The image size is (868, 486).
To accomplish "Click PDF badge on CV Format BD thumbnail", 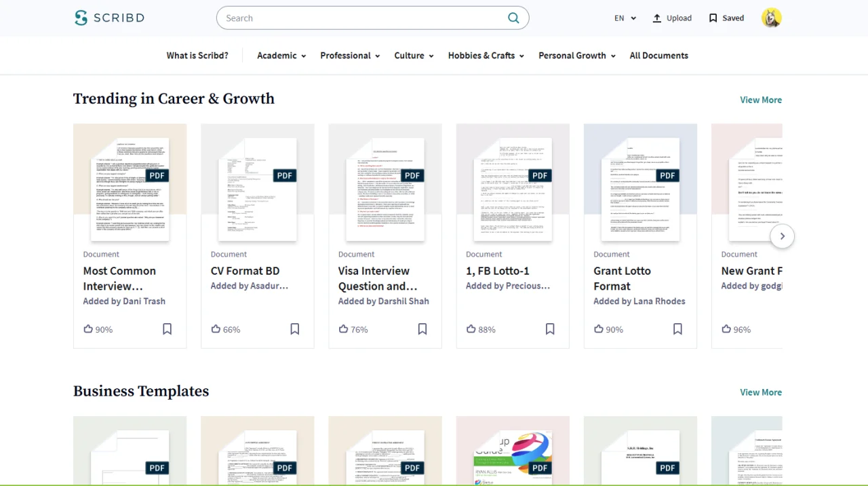I will tap(285, 176).
